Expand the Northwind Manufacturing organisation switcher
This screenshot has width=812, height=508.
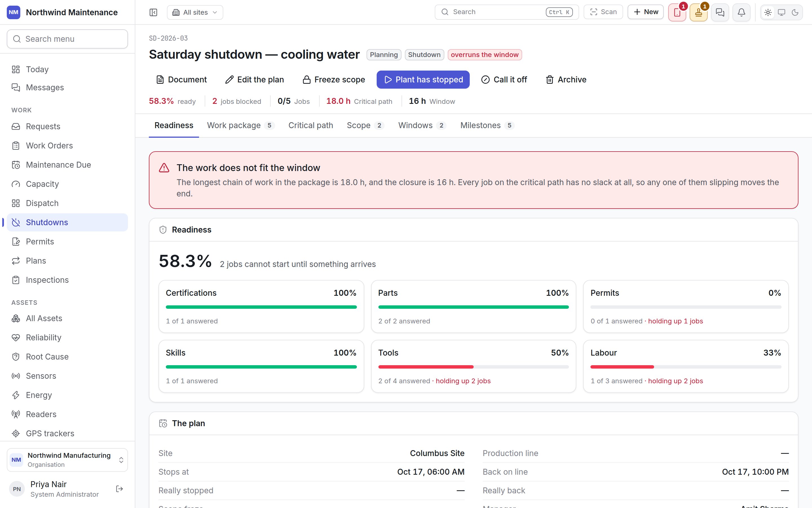(67, 460)
